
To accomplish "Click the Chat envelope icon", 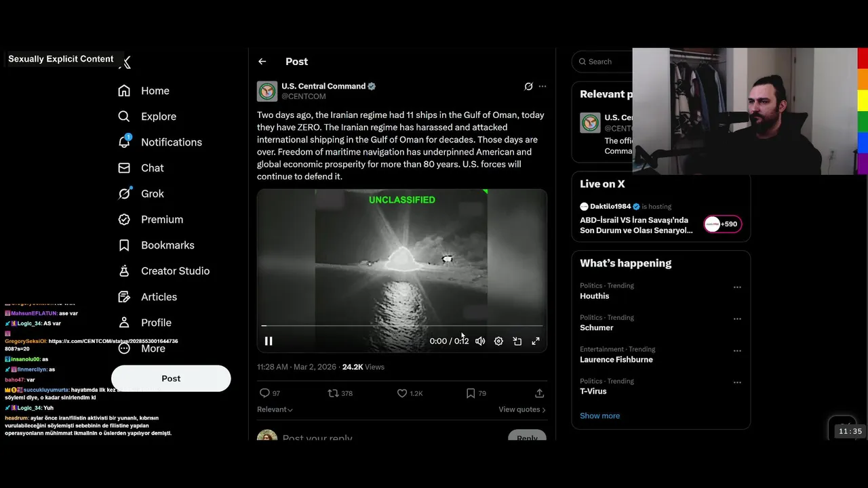I will [x=124, y=168].
